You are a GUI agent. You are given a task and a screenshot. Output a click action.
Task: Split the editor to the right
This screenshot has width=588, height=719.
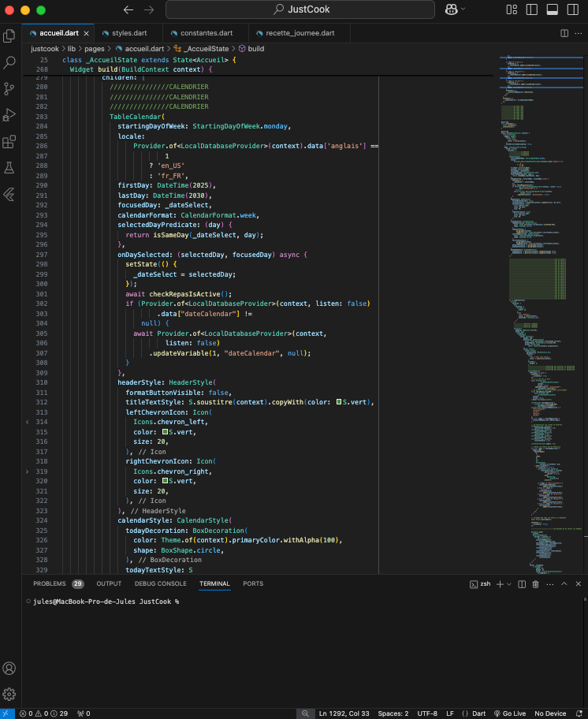click(x=564, y=34)
